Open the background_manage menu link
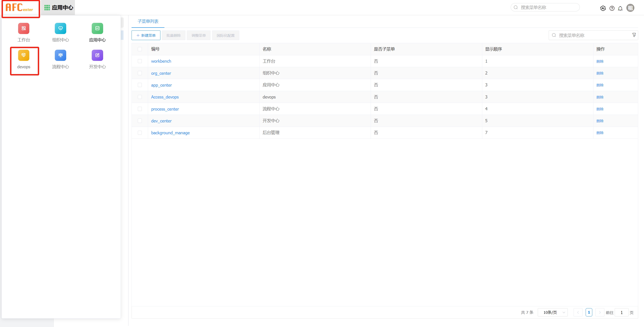 [x=170, y=133]
